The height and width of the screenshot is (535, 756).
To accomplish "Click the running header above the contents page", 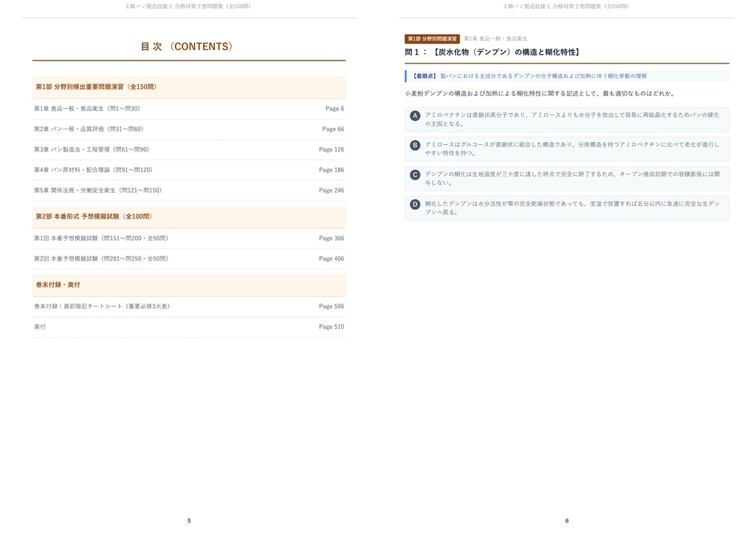I will click(x=188, y=6).
